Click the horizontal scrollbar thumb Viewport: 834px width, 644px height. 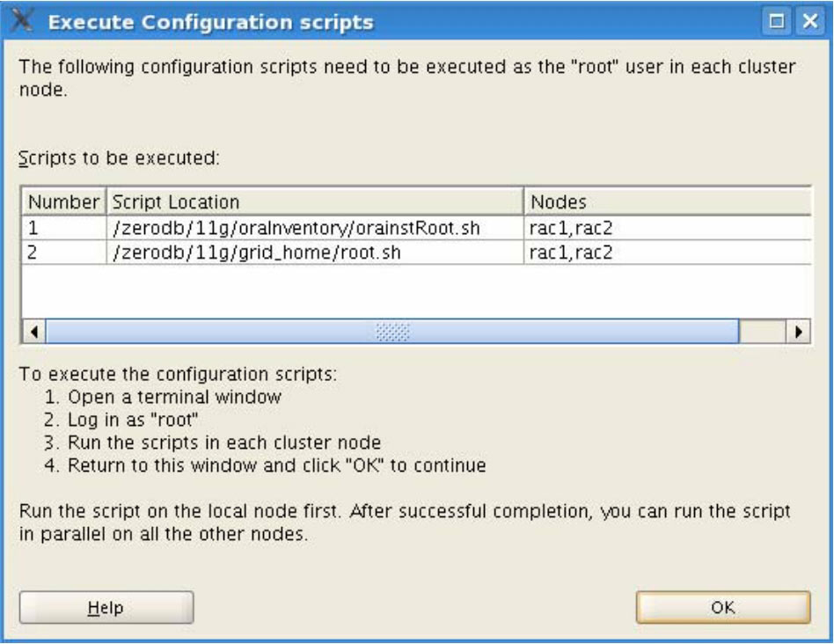pos(391,333)
